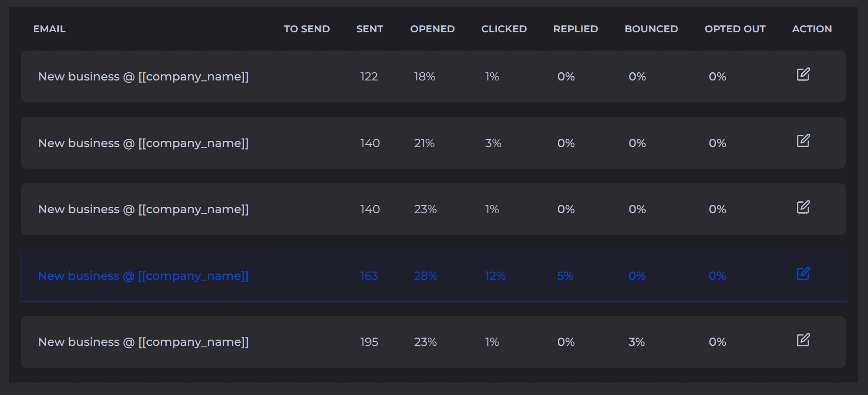Open edit action for 140-sent, 23% opened row
This screenshot has width=868, height=395.
(803, 207)
